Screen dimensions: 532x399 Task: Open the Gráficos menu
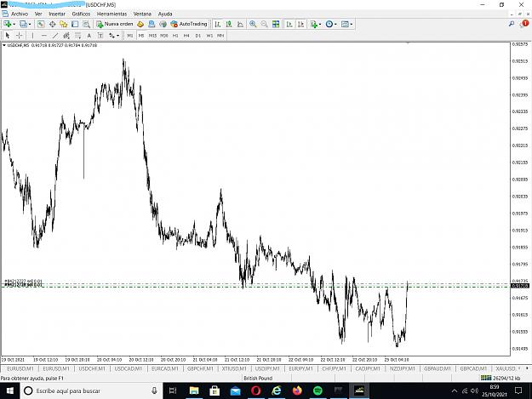81,14
